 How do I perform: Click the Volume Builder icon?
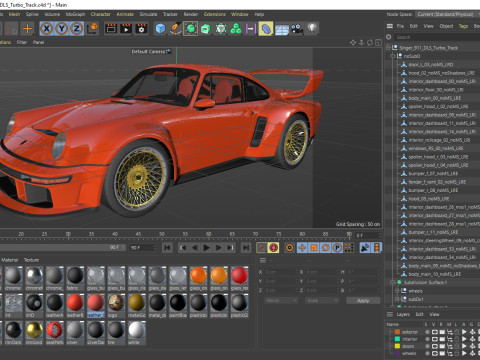click(221, 29)
